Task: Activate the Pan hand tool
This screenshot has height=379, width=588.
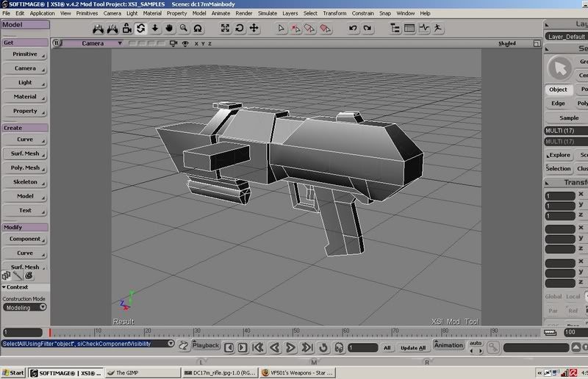Action: pyautogui.click(x=169, y=28)
